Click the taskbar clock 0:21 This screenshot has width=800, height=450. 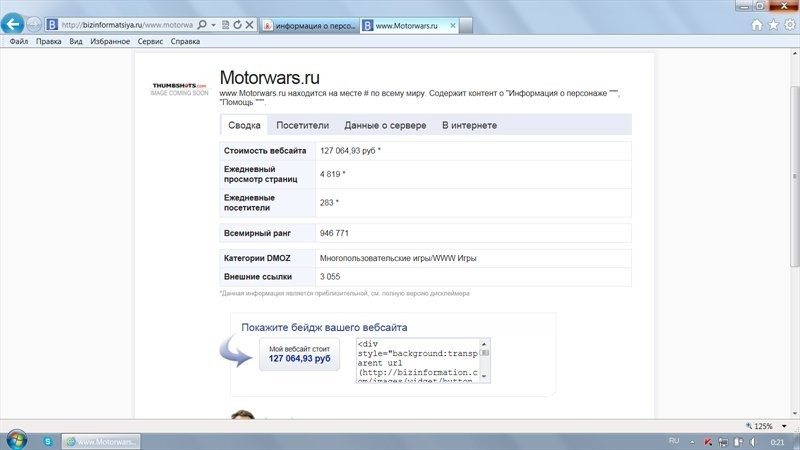[777, 442]
